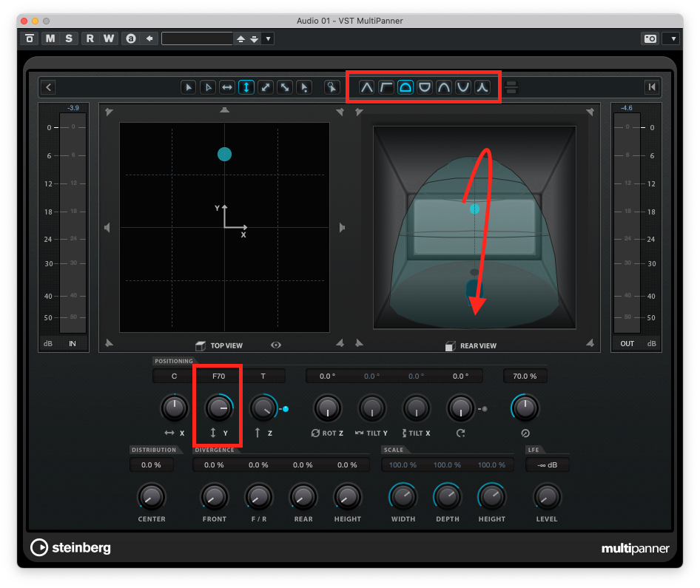Viewport: 700px width, 588px height.
Task: Open dropdown next to camera icon
Action: pos(671,38)
